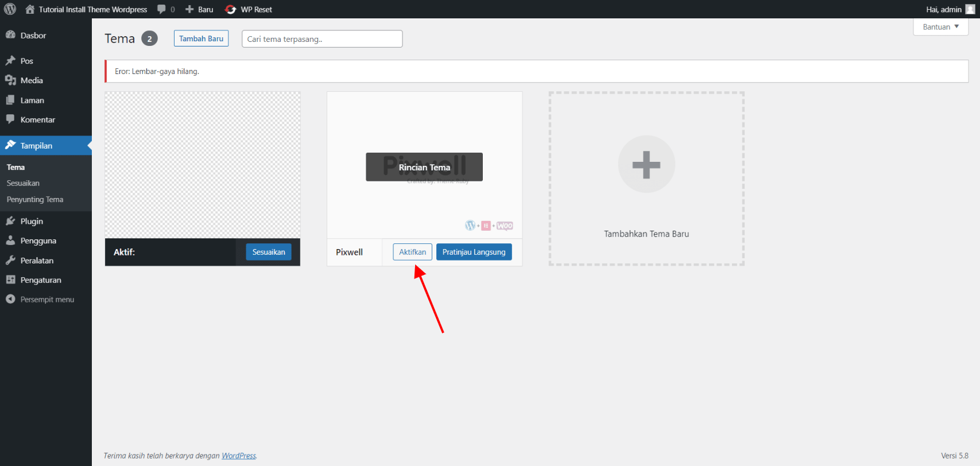980x466 pixels.
Task: Click the WP Reset icon
Action: [x=231, y=9]
